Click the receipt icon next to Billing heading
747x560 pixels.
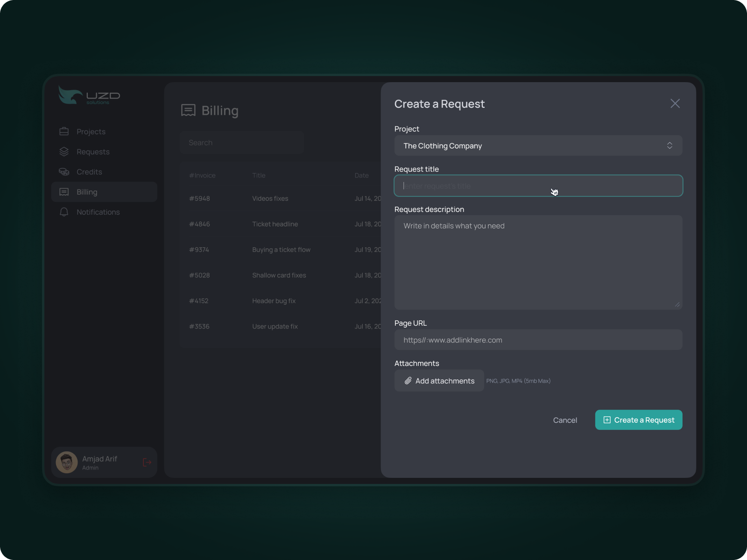pos(188,110)
